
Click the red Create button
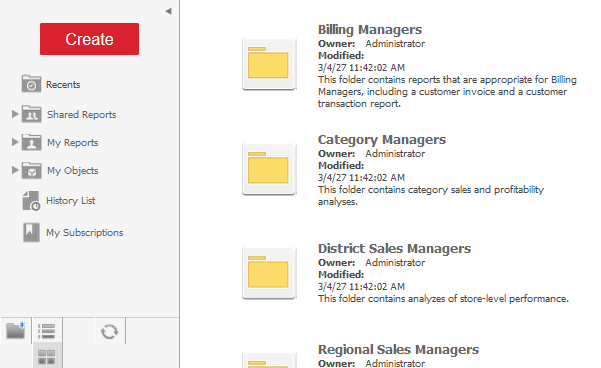coord(89,39)
